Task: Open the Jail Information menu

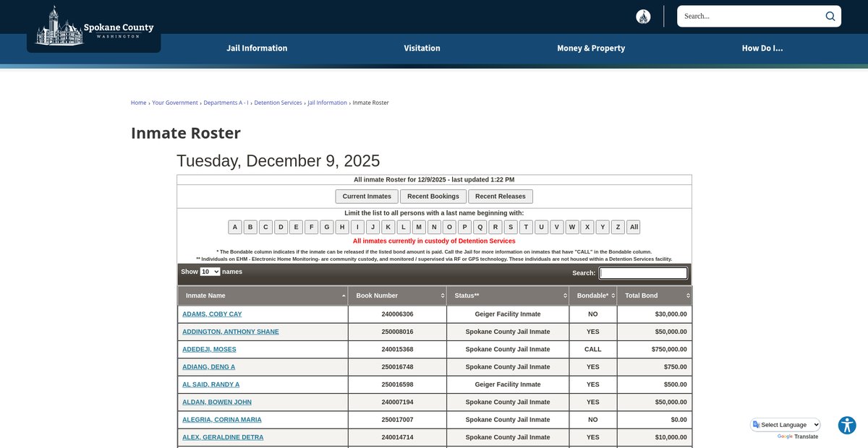Action: click(257, 48)
